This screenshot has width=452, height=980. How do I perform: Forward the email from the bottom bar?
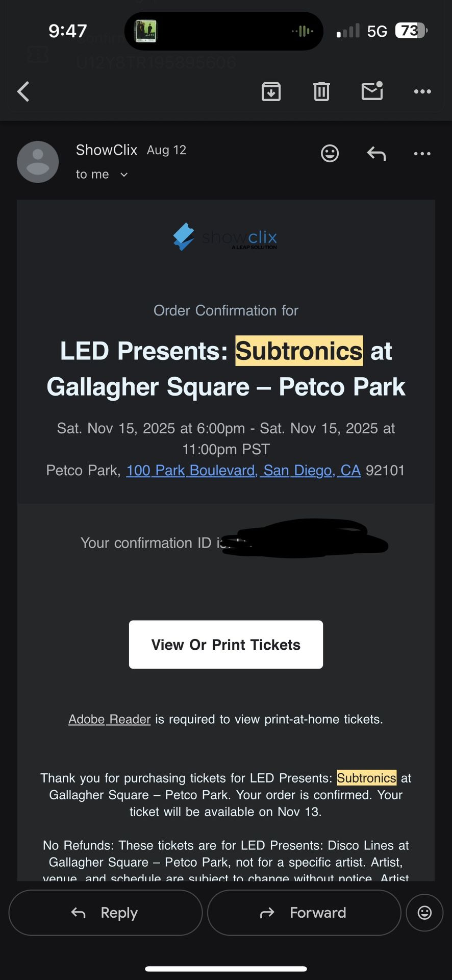[304, 913]
